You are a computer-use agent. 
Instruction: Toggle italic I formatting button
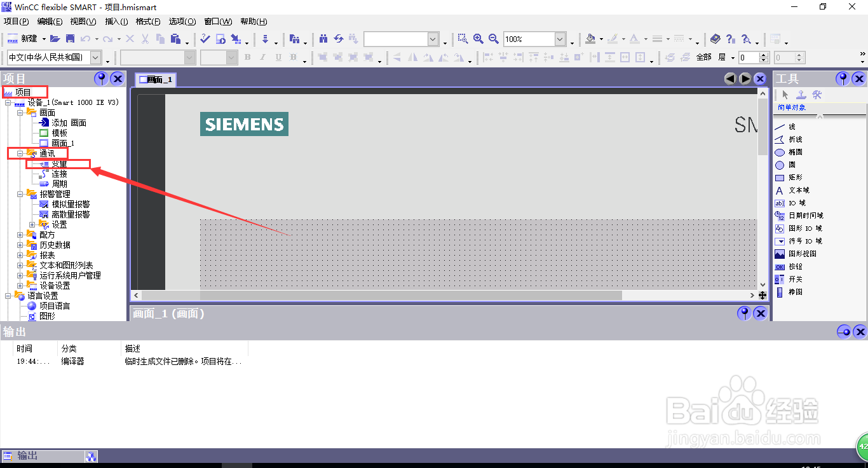(x=263, y=57)
